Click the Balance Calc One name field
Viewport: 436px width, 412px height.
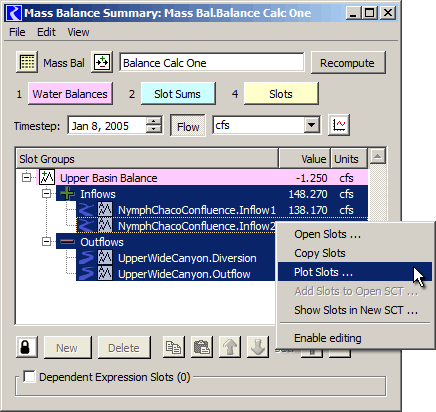(212, 63)
